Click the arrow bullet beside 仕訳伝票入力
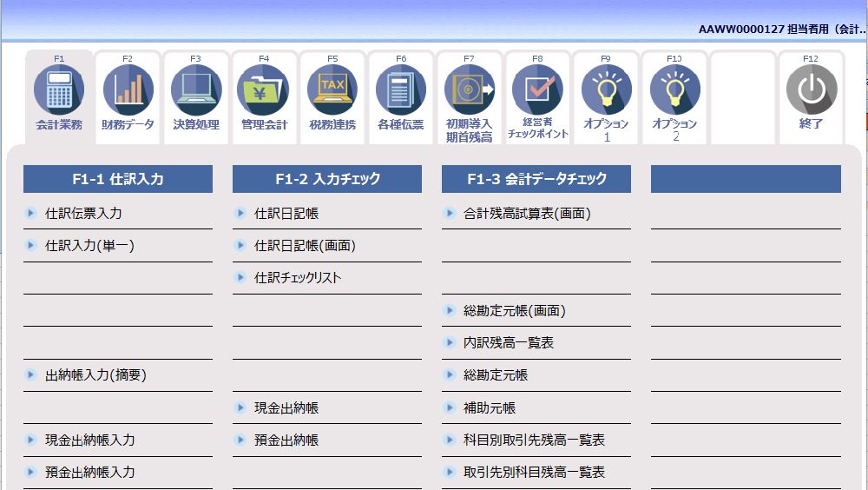868x490 pixels. click(x=31, y=213)
